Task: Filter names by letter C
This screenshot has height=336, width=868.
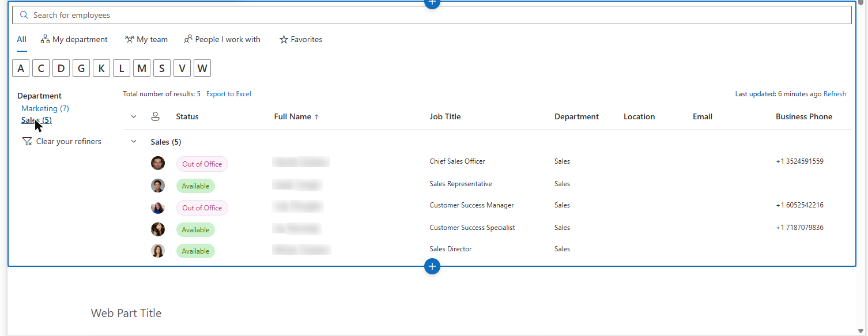Action: [41, 69]
